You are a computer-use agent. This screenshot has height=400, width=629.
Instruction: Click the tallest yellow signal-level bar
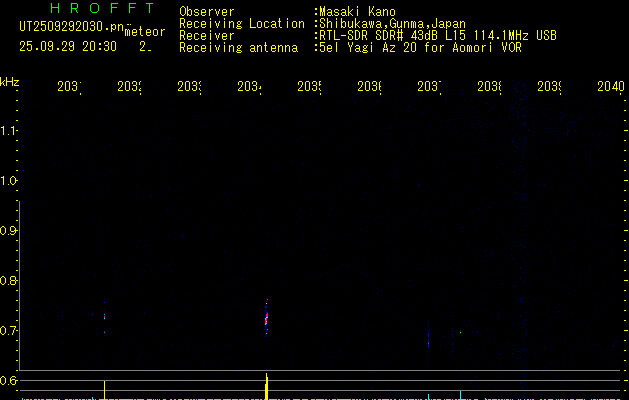(266, 386)
